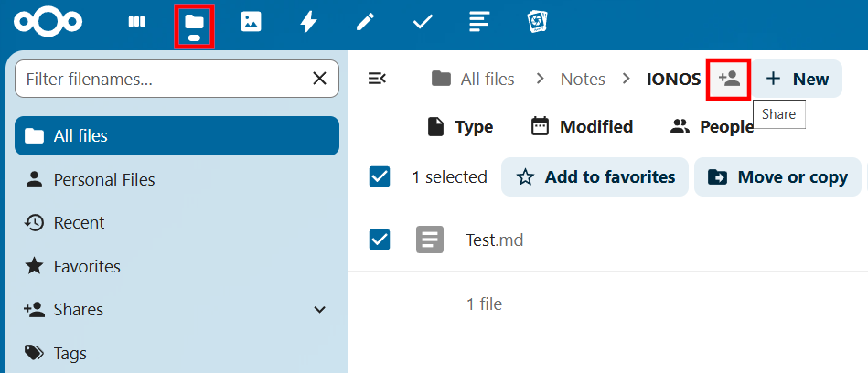This screenshot has height=373, width=868.
Task: Go to Recent in the sidebar
Action: pyautogui.click(x=79, y=223)
